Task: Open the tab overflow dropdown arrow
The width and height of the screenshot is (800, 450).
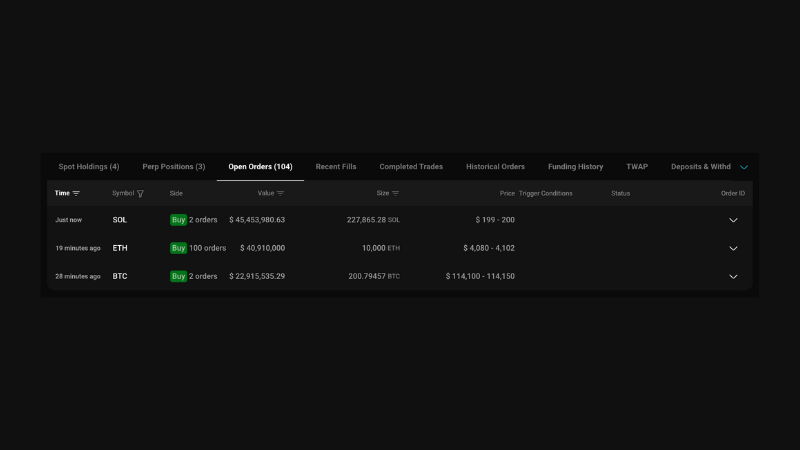Action: [743, 167]
